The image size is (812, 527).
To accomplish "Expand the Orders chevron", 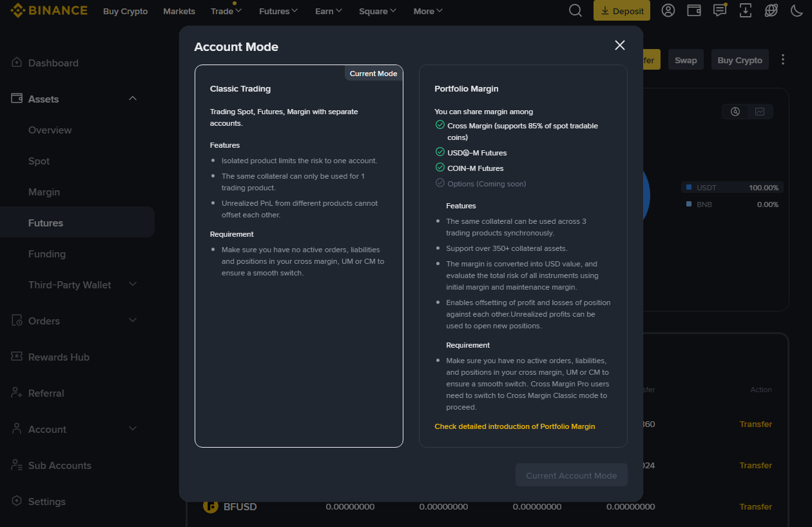I will 133,321.
